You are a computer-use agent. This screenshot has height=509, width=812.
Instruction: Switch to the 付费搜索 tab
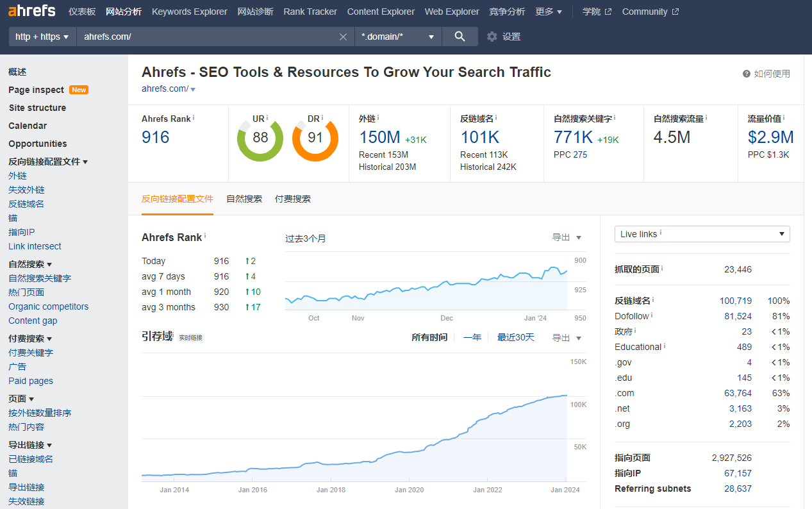(293, 199)
